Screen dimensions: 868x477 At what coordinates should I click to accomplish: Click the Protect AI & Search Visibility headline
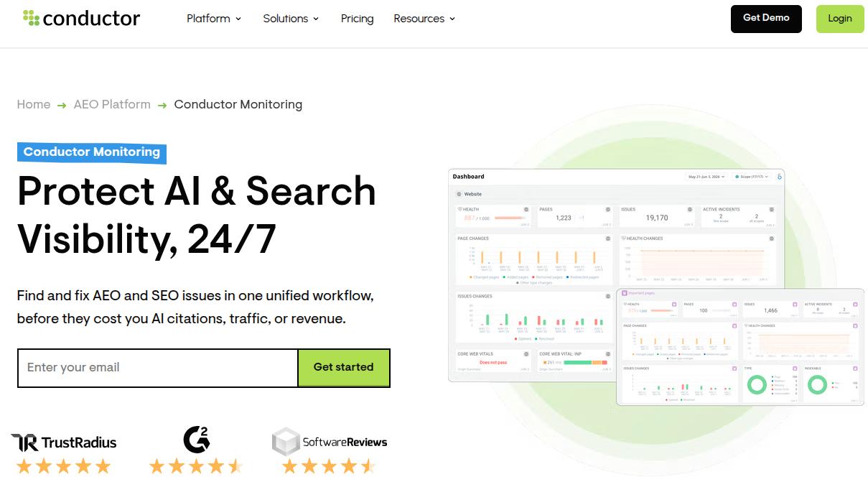point(197,214)
